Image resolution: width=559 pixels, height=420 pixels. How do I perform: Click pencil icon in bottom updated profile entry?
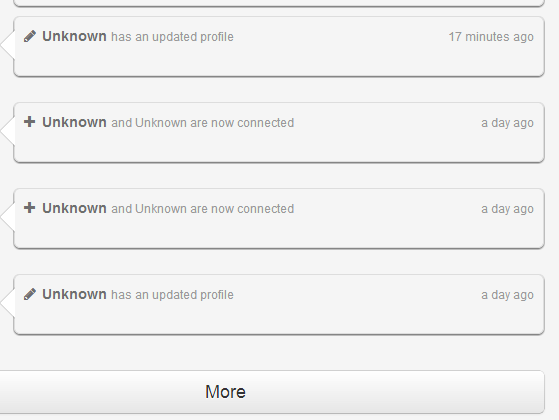pos(30,294)
